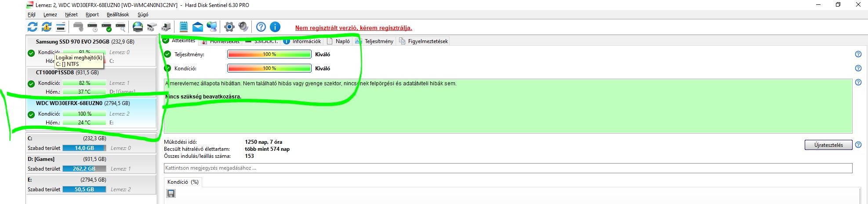Select the CT1000P1SSD8 disk entry
Screen dimensions: 868x204
coord(91,83)
